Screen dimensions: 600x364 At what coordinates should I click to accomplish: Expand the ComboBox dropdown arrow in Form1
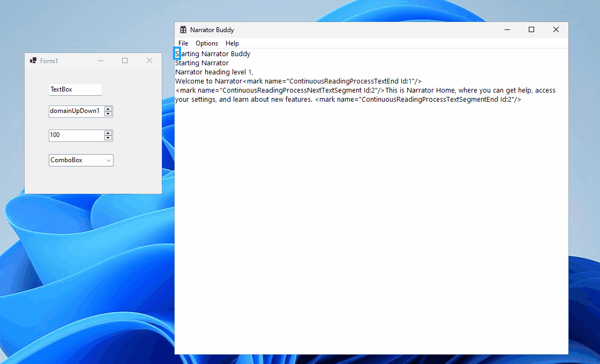[x=109, y=160]
